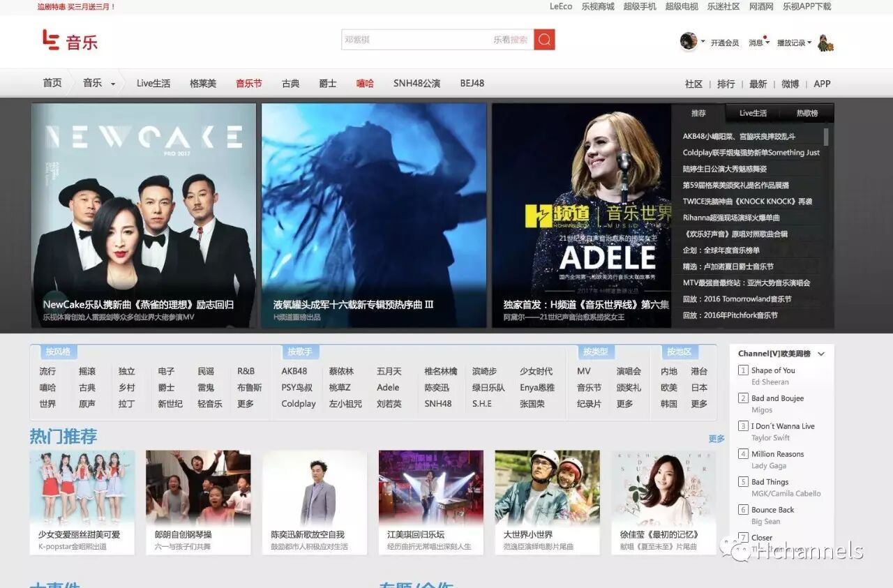
Task: Click the search input field
Action: 437,40
